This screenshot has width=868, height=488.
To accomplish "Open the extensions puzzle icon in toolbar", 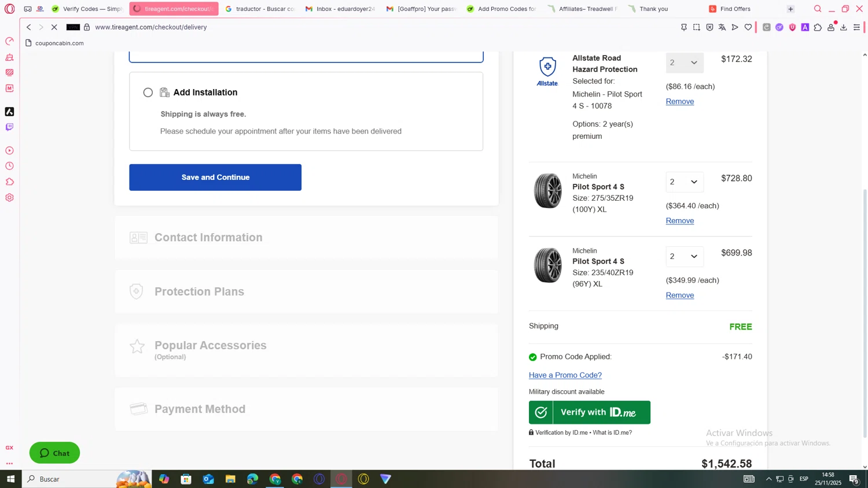I will (818, 27).
